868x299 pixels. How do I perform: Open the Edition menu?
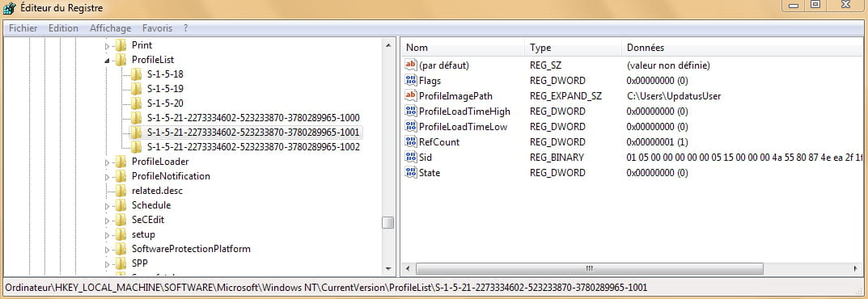63,28
